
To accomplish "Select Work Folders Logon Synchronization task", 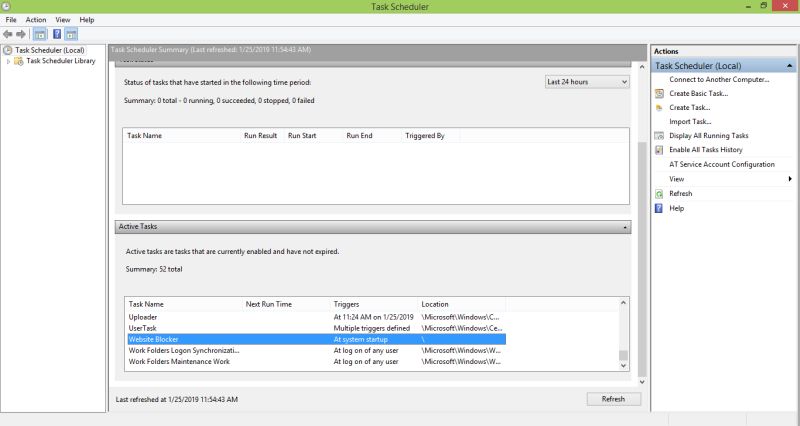I will pos(316,350).
